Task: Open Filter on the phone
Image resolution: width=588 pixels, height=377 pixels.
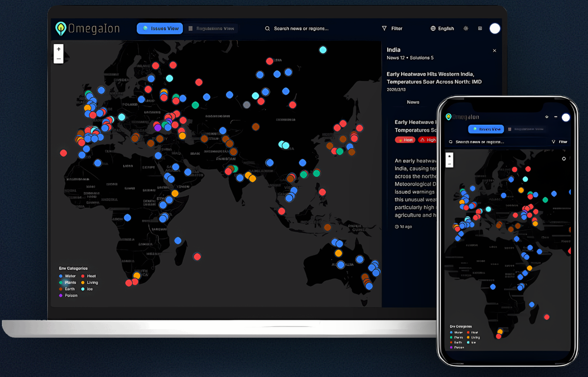Action: coord(560,142)
